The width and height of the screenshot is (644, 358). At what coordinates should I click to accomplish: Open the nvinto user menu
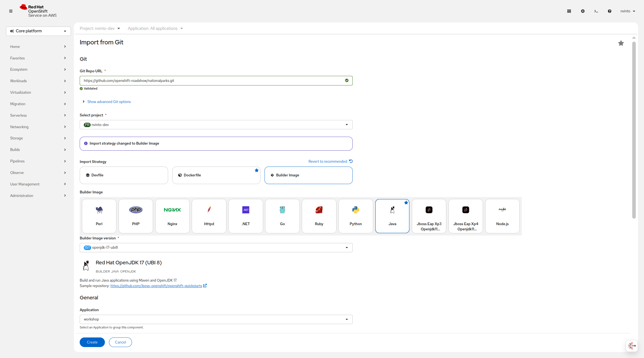(x=628, y=11)
